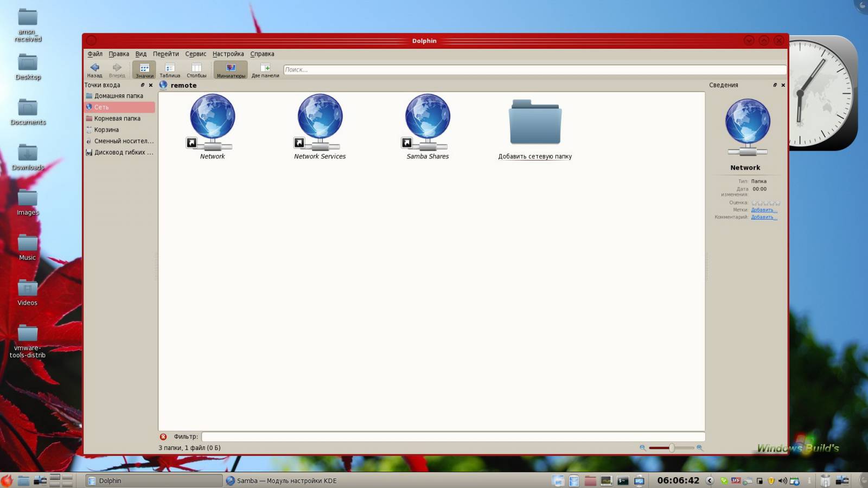The image size is (868, 488).
Task: Switch to Таблица details view
Action: pyautogui.click(x=170, y=69)
